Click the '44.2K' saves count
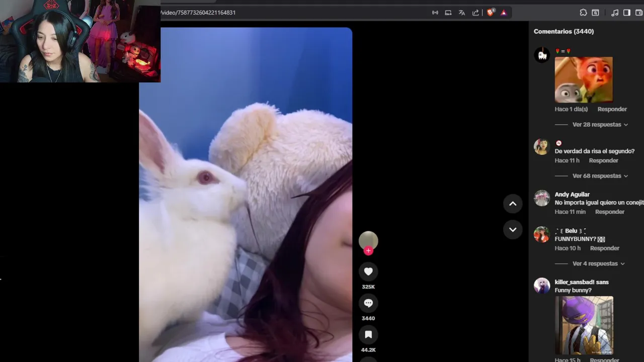This screenshot has width=644, height=362. 368,350
